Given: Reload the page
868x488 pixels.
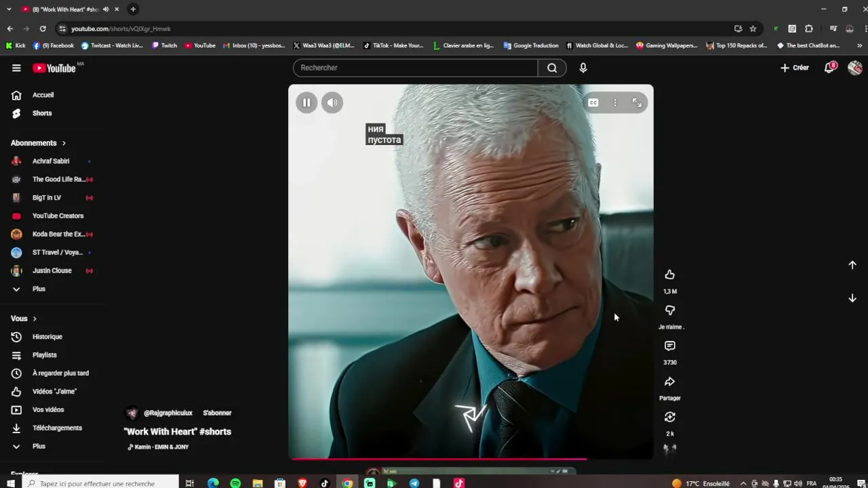Looking at the screenshot, I should coord(43,28).
